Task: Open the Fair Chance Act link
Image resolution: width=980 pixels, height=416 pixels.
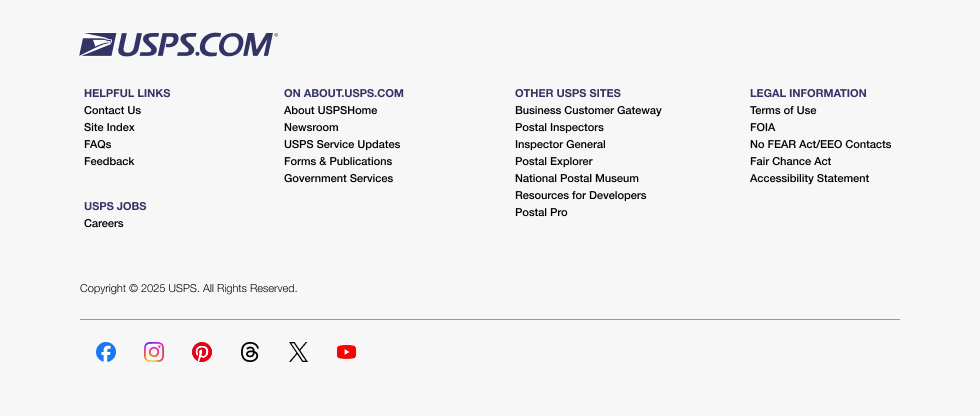Action: pos(791,161)
